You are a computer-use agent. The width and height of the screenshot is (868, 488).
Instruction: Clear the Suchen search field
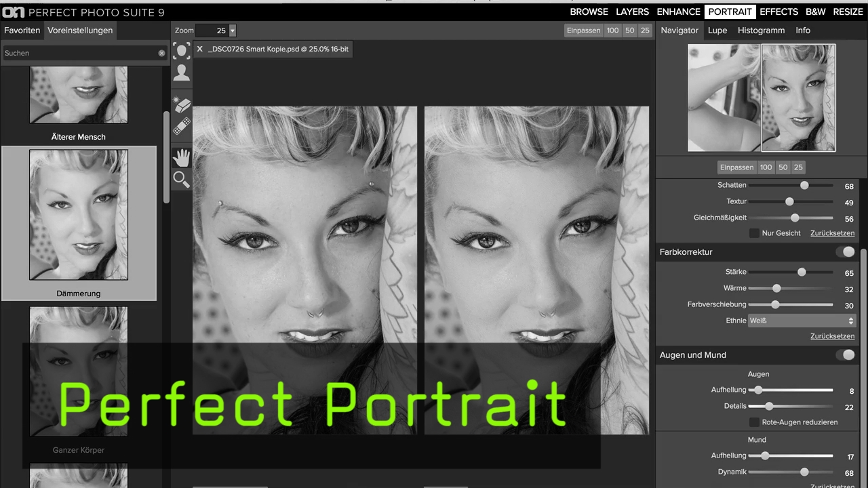(161, 53)
